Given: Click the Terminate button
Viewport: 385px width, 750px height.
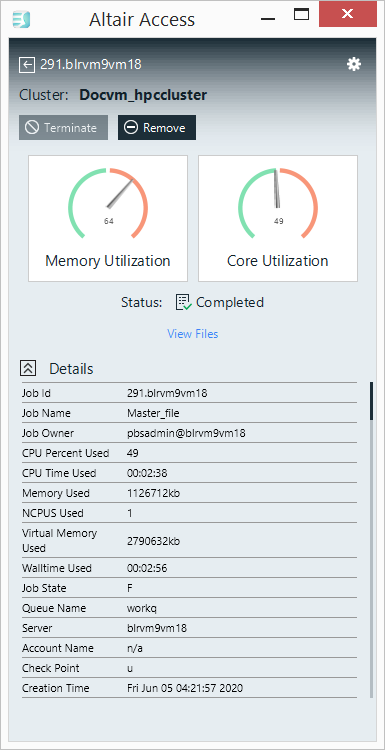Looking at the screenshot, I should (x=63, y=128).
